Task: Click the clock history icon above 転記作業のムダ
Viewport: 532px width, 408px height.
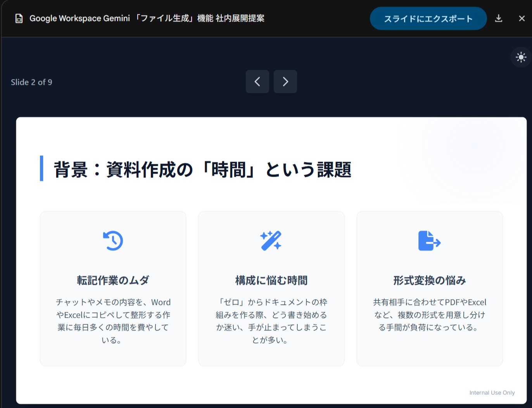Action: 113,241
